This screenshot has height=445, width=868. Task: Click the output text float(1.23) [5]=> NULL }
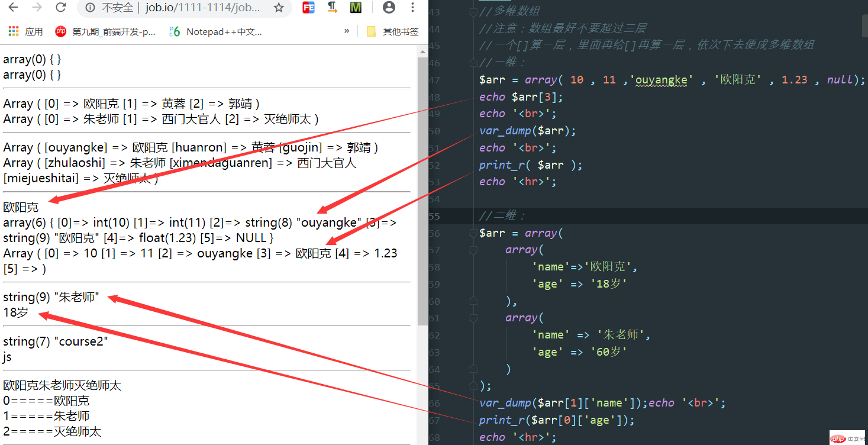point(206,238)
